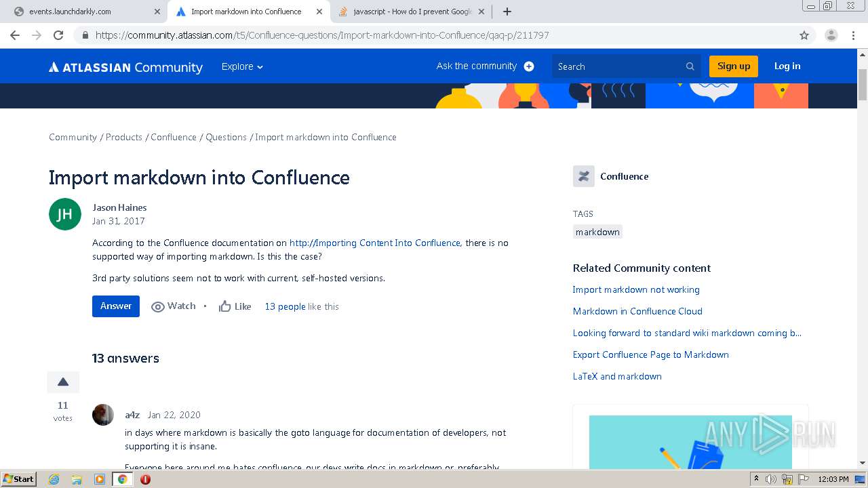Expand the Explore dropdown menu
Screen dimensions: 868x488
[242, 66]
